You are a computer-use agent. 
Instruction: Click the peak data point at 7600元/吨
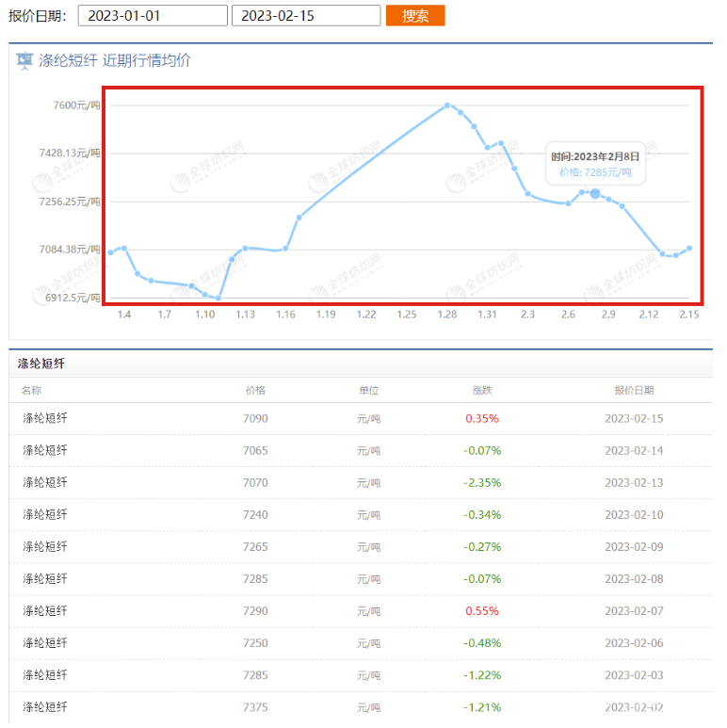[x=446, y=105]
